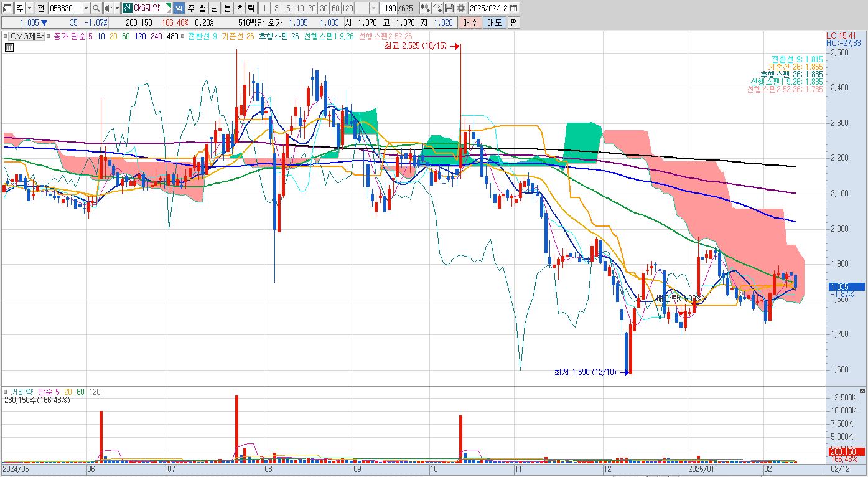Screen dimensions: 868x477
Task: Click the 매수 buy button
Action: click(470, 22)
